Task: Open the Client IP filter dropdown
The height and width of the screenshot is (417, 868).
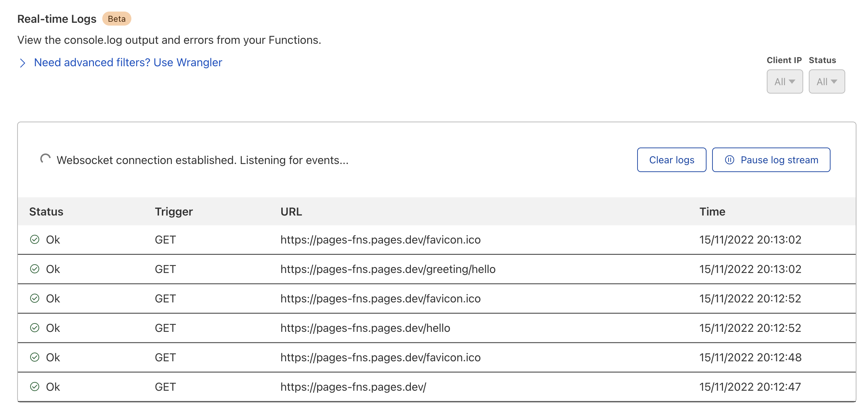Action: (x=785, y=81)
